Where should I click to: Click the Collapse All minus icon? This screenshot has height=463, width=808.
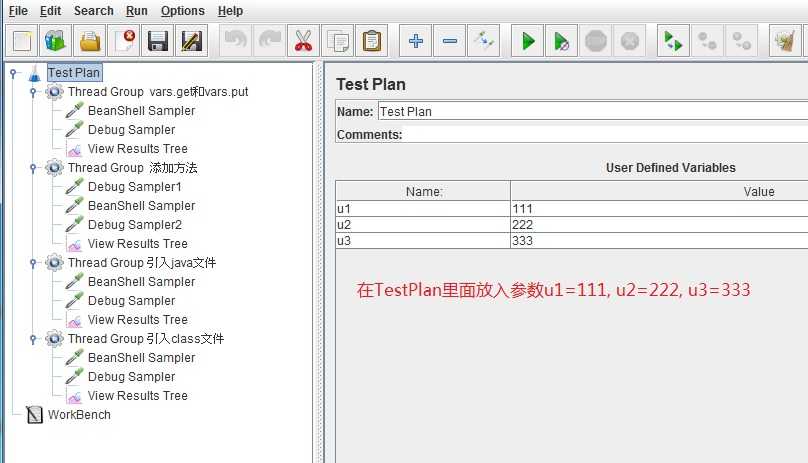[449, 41]
